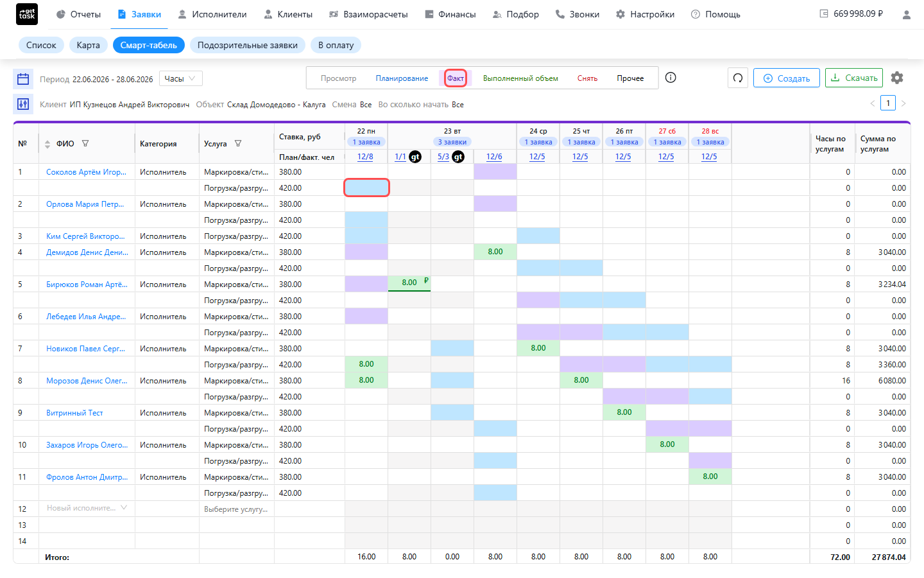Switch to the Подозрительные заявки tab

248,45
